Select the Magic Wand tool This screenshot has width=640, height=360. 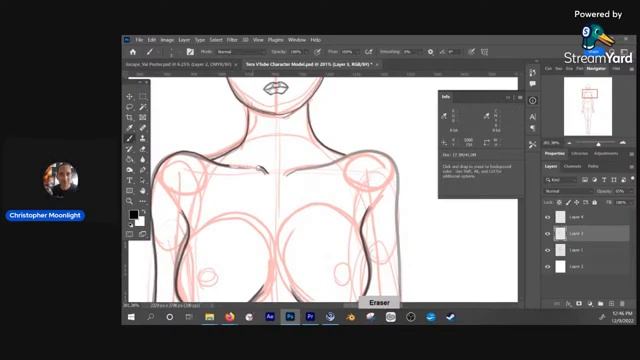click(142, 107)
